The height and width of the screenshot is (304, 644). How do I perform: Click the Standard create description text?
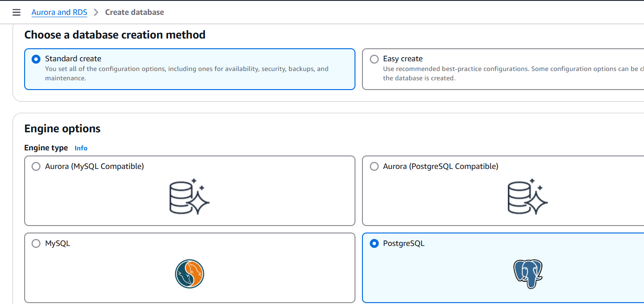(187, 73)
